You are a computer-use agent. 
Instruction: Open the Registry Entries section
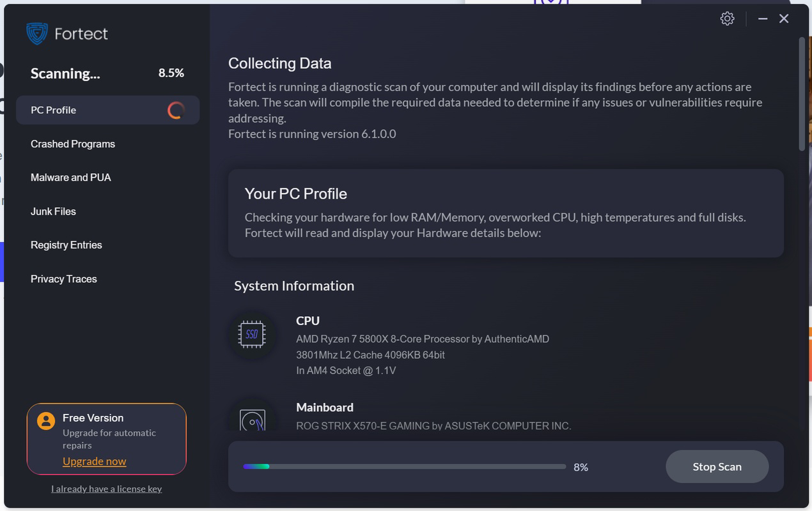66,245
